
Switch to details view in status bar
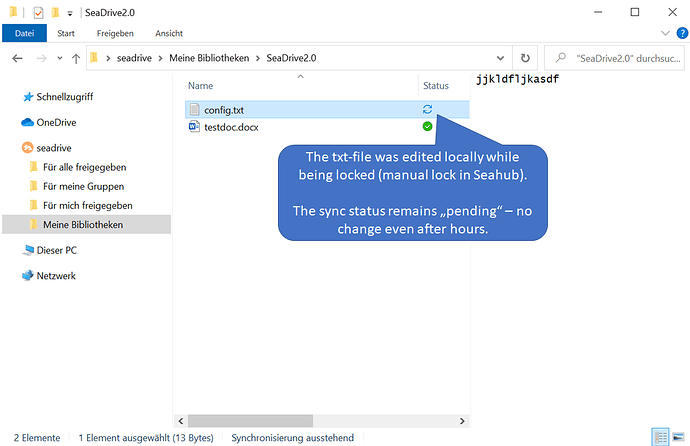(x=661, y=437)
